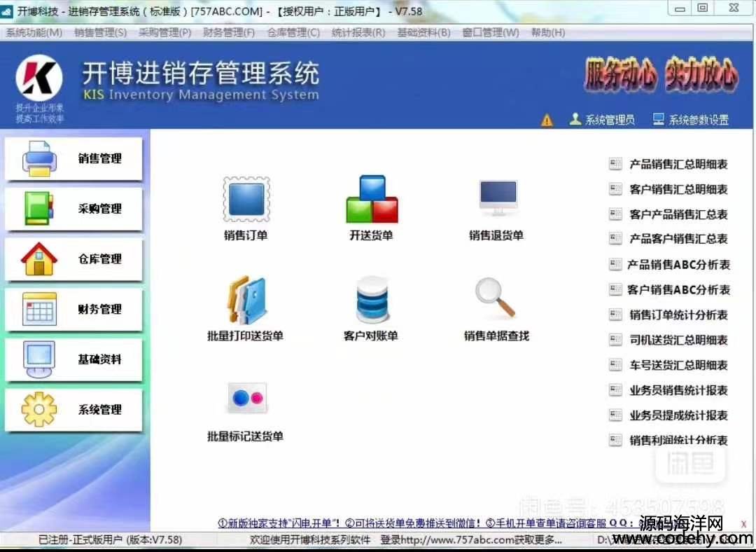The image size is (756, 552).
Task: Open the 采购管理(P) menu
Action: click(x=165, y=32)
